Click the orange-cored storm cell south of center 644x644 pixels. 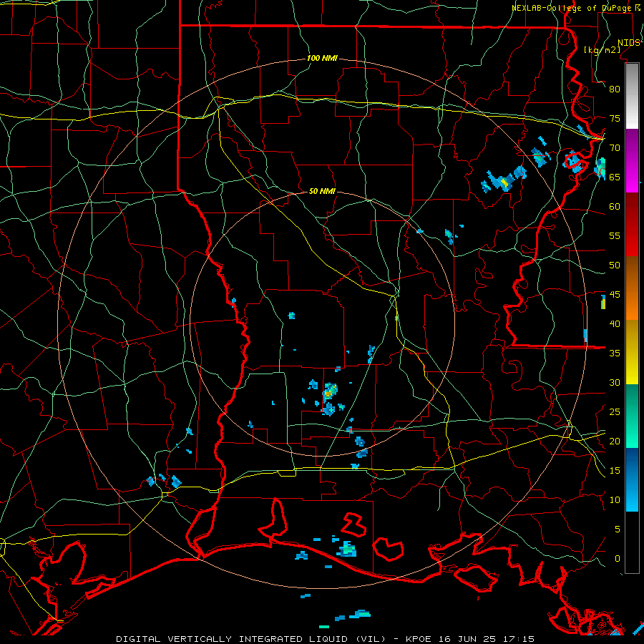tap(329, 392)
